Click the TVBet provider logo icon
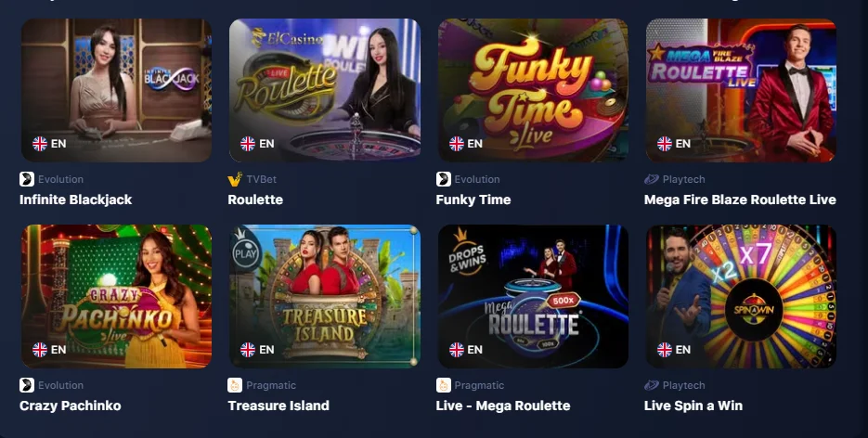868x438 pixels. [235, 179]
